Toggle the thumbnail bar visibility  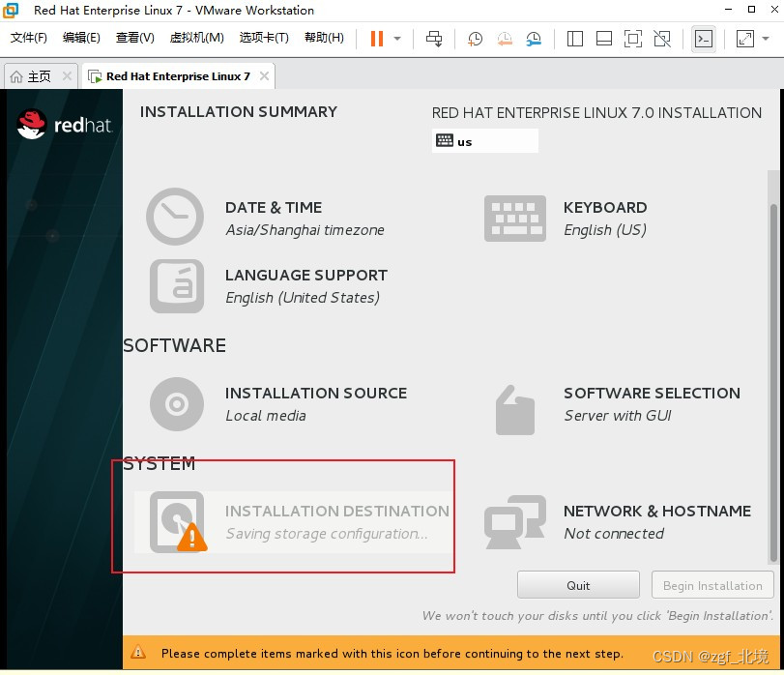[603, 39]
